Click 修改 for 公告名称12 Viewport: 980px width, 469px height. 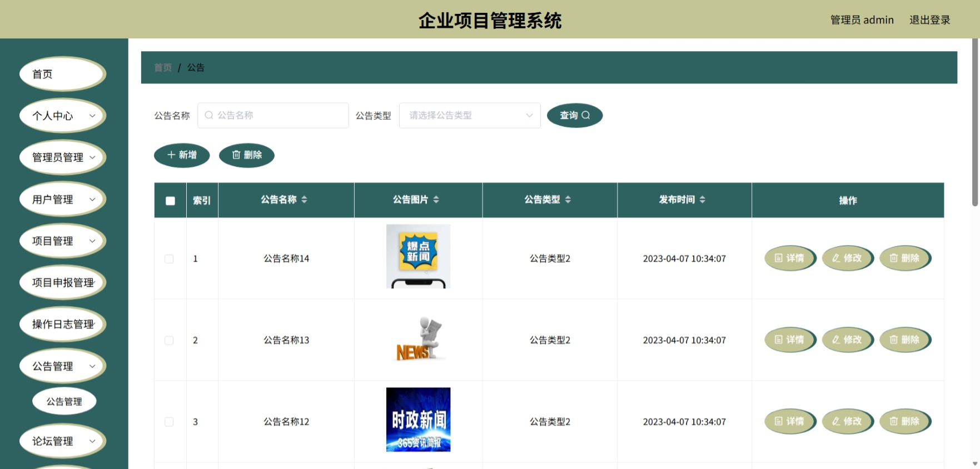tap(847, 421)
